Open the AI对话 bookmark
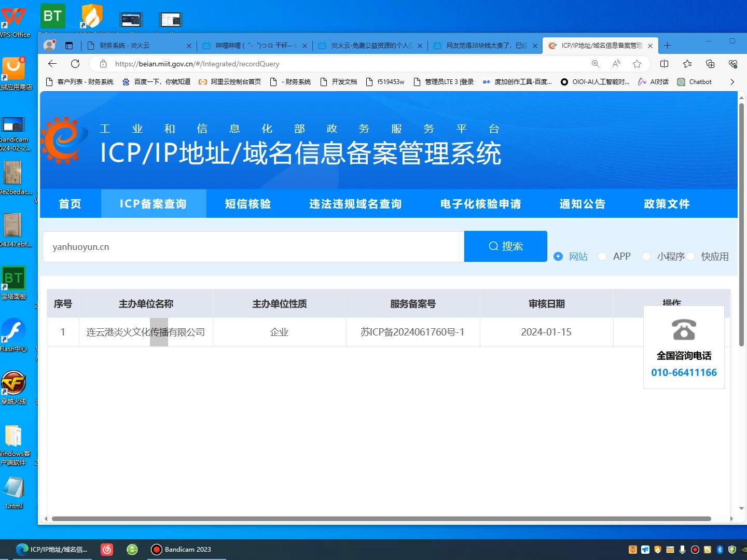This screenshot has width=747, height=560. point(654,82)
